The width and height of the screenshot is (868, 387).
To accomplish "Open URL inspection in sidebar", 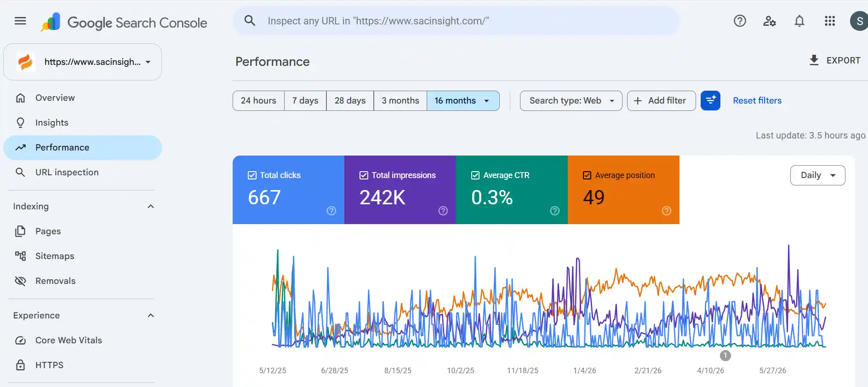I will (83, 173).
